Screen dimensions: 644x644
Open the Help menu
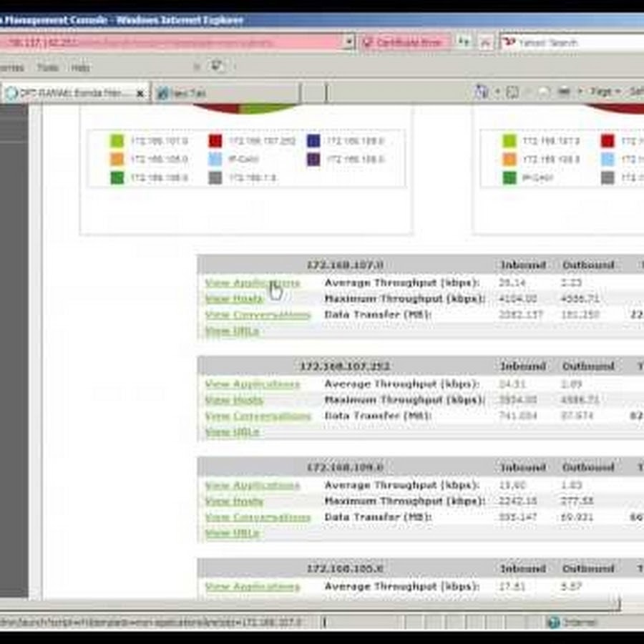[80, 68]
